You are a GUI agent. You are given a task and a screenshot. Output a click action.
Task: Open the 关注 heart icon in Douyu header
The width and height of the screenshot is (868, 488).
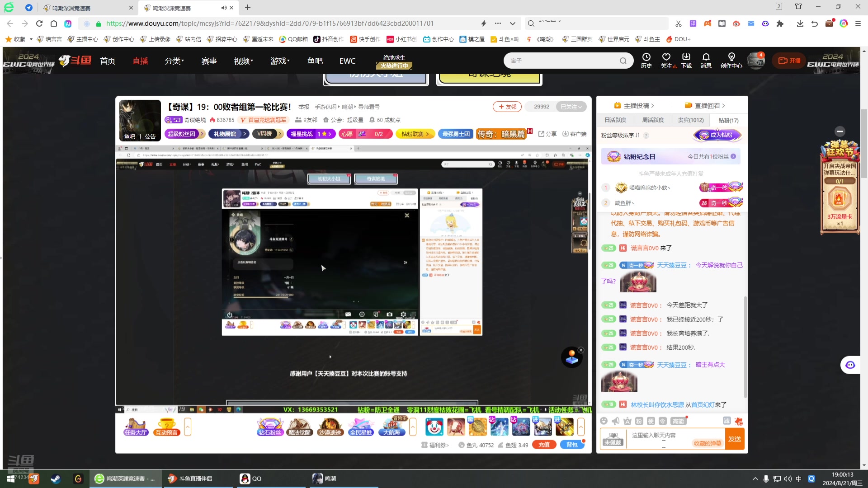(x=666, y=61)
